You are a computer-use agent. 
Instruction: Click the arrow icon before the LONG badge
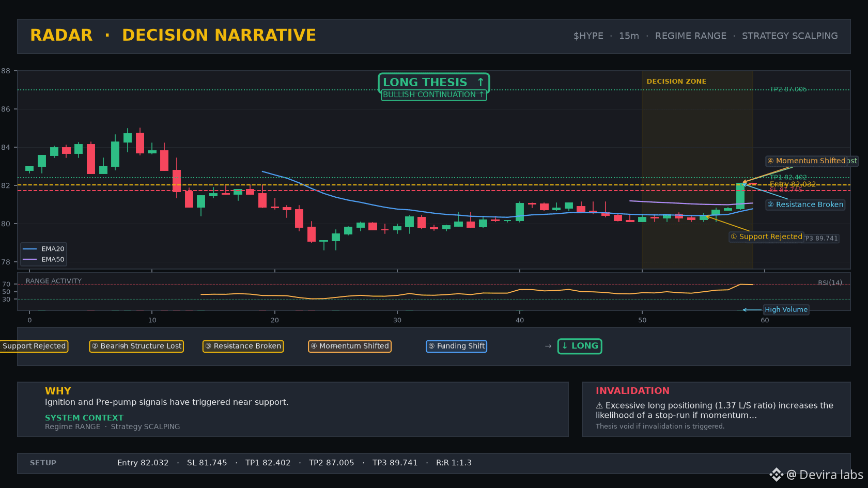pos(548,346)
